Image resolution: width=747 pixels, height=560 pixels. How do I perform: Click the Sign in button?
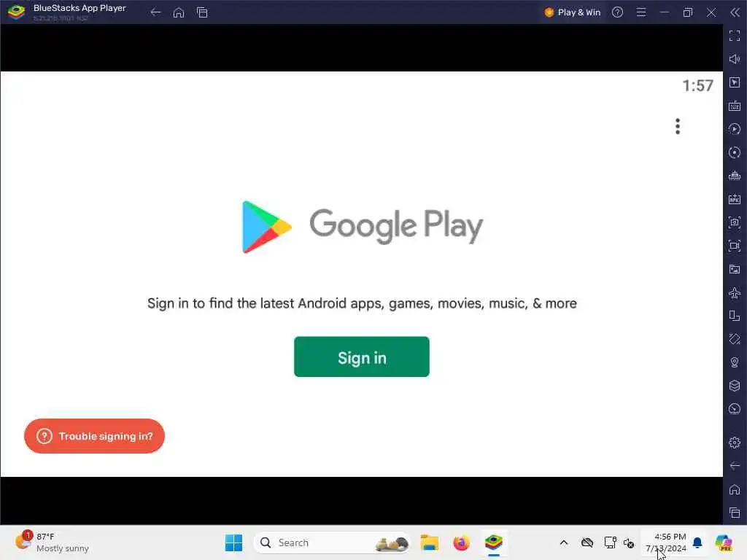pos(362,357)
